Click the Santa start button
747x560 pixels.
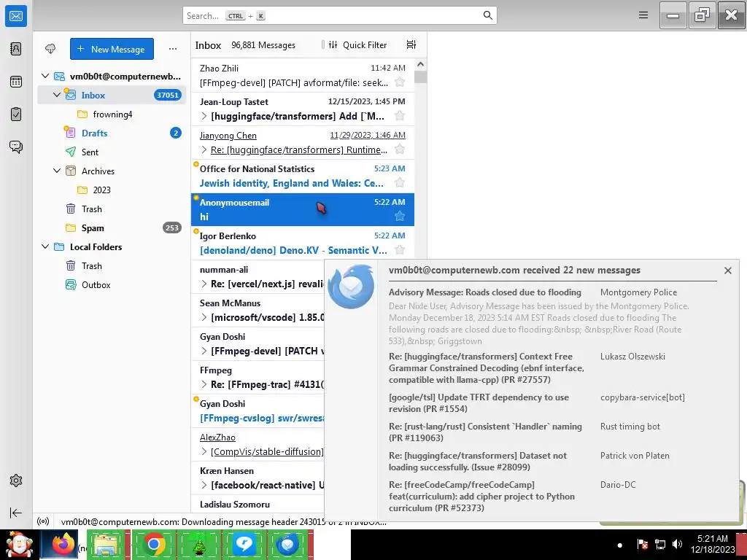(18, 545)
